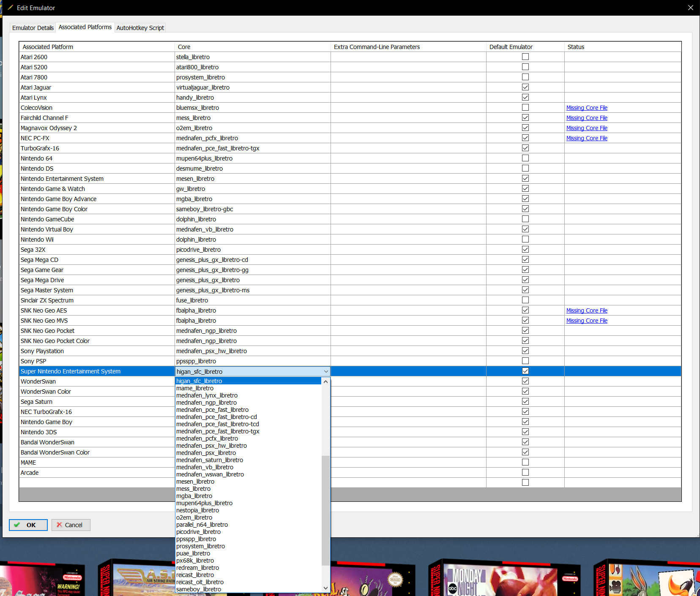Viewport: 700px width, 596px height.
Task: Click the Status column header
Action: tap(623, 47)
